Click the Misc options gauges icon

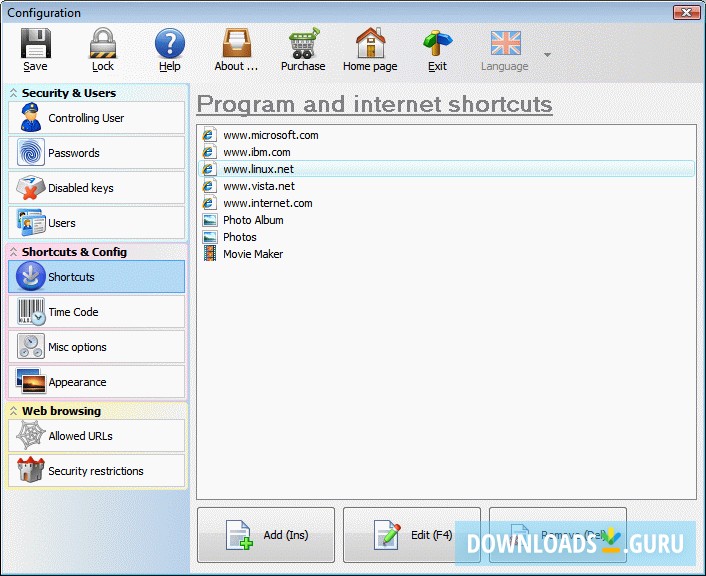31,346
